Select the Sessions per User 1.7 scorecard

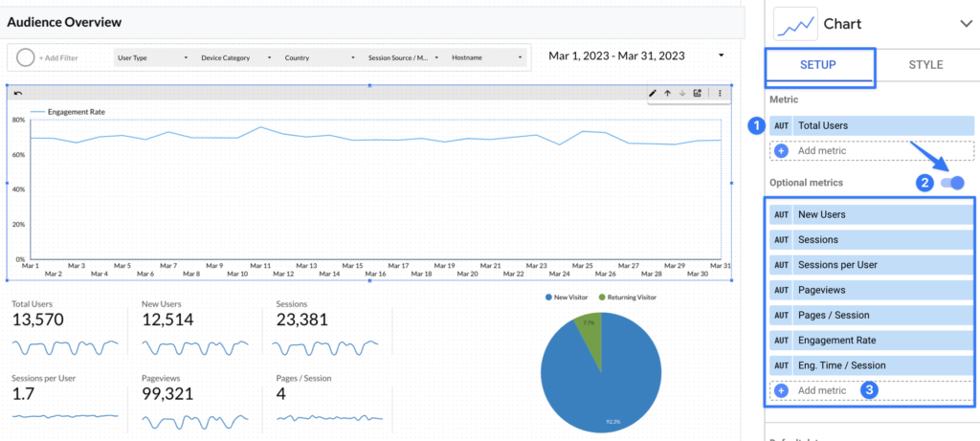66,401
